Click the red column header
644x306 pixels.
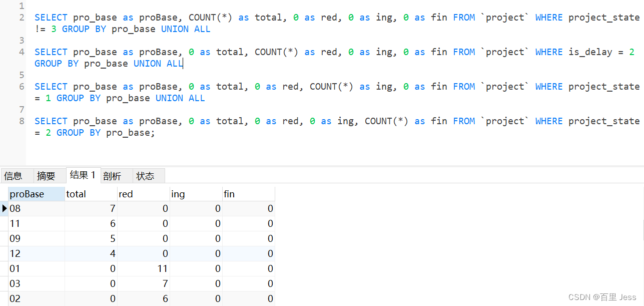[x=144, y=194]
